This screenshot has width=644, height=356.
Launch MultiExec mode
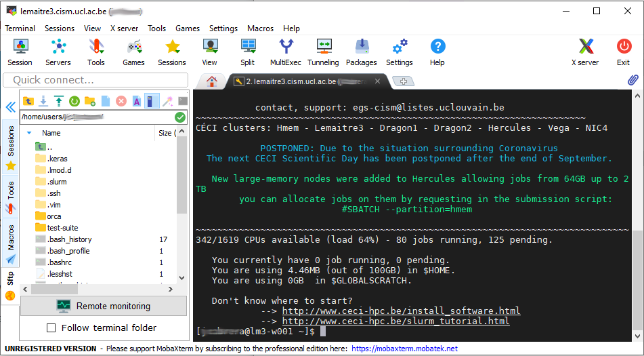click(x=286, y=52)
